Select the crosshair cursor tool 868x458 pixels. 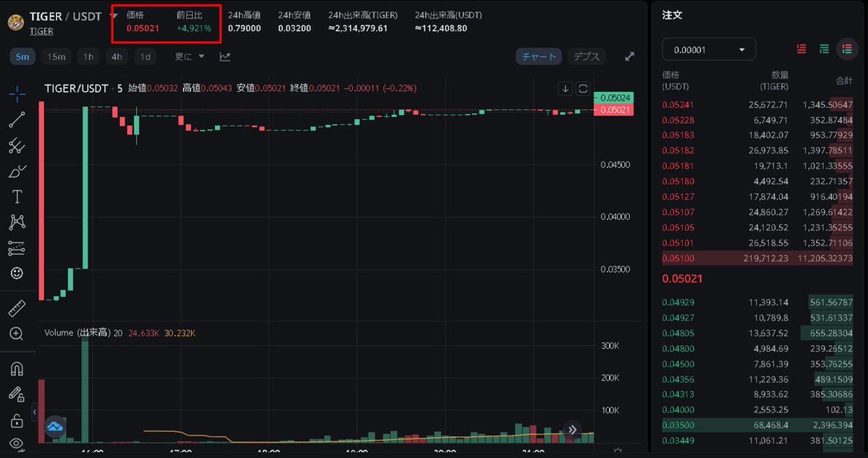(17, 93)
